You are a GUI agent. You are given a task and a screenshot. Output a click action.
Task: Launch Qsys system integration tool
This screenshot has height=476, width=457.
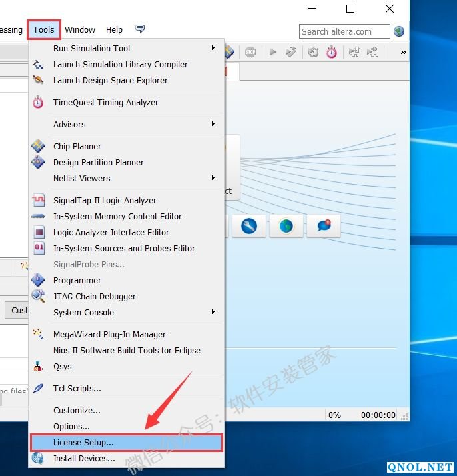[x=62, y=367]
